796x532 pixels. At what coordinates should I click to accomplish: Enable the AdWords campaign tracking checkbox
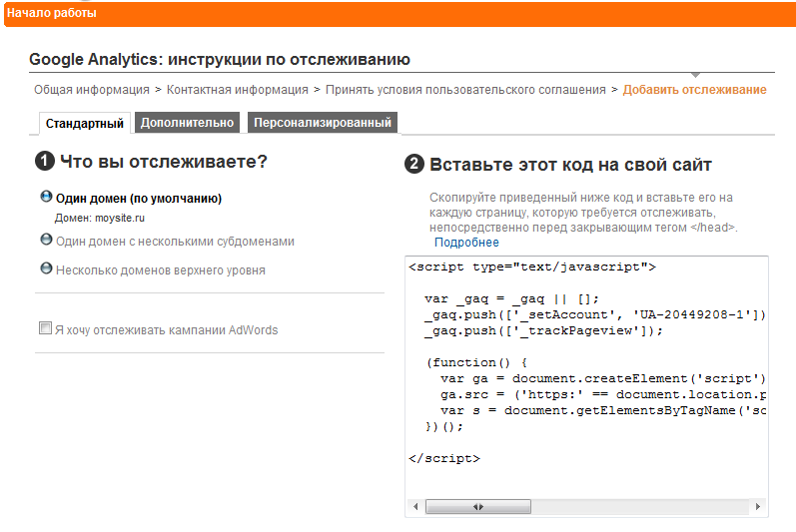click(x=45, y=328)
